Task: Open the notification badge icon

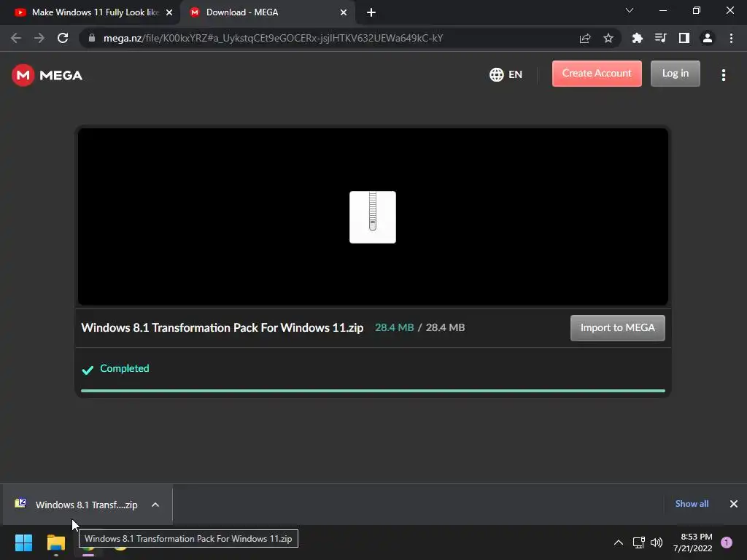Action: click(727, 542)
